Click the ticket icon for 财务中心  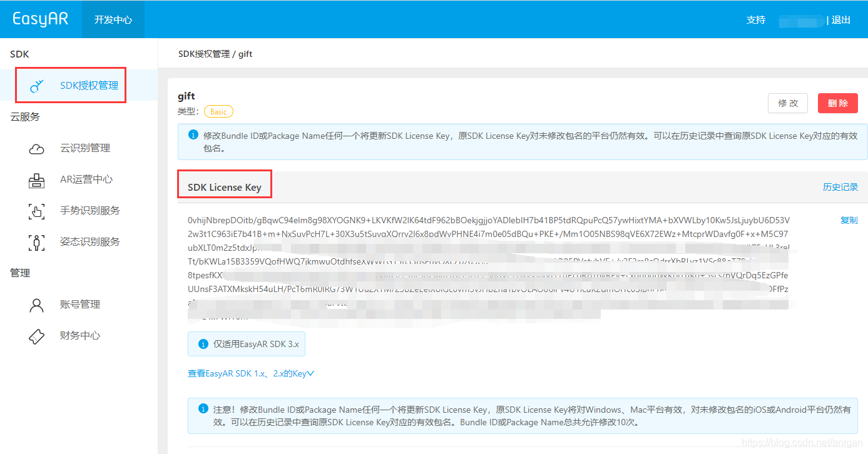(x=37, y=336)
